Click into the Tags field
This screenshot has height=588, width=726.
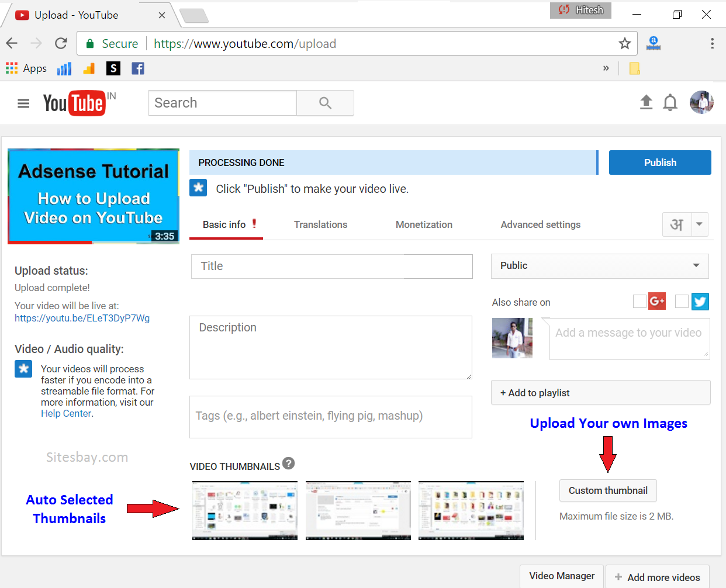[331, 417]
